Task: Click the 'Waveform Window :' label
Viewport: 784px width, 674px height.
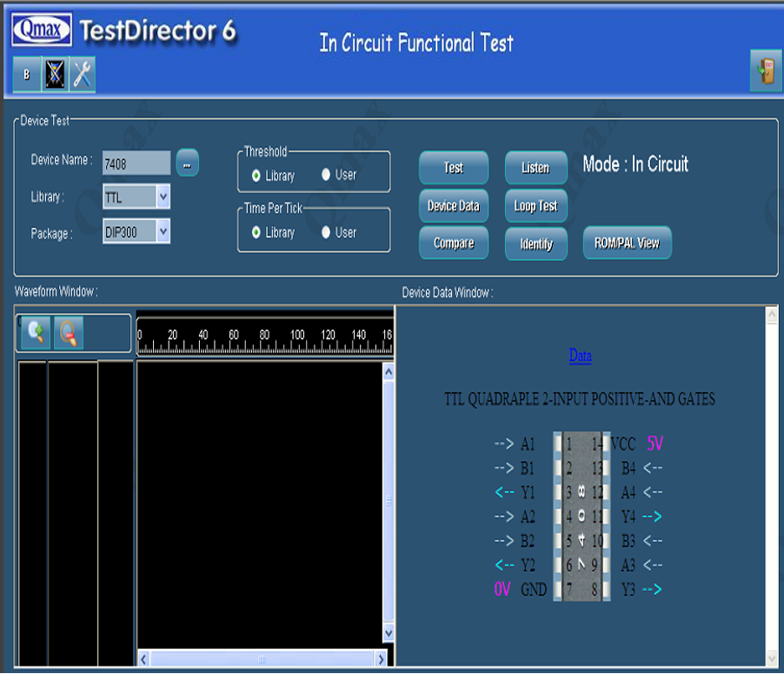Action: 56,291
